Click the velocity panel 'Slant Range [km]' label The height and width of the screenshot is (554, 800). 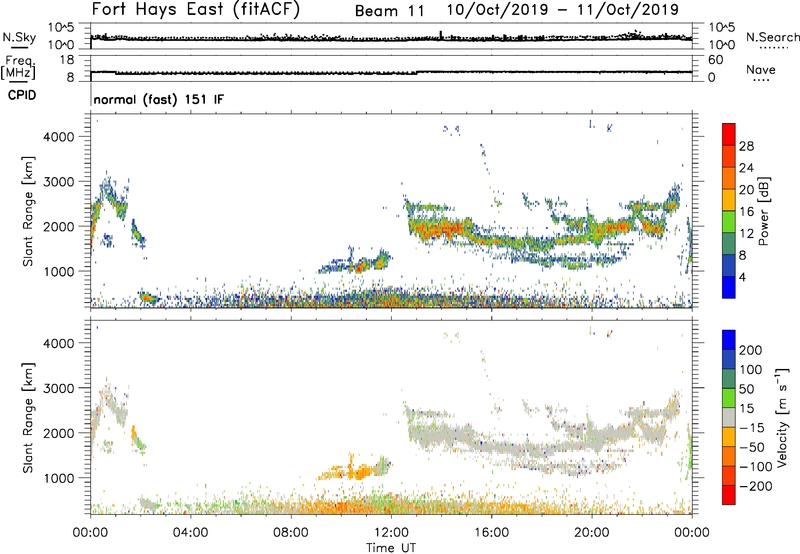[28, 418]
